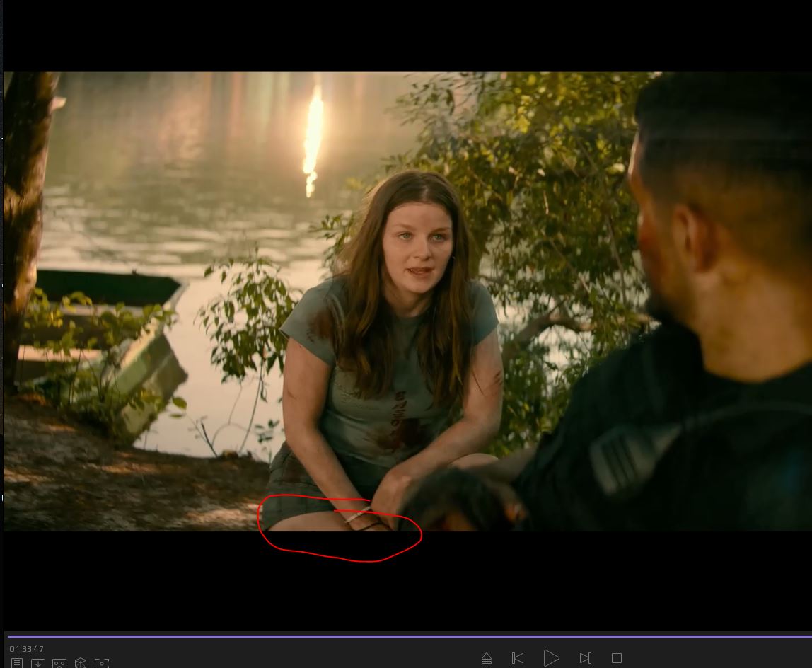Stop the video with the square button
Image resolution: width=812 pixels, height=668 pixels.
tap(617, 658)
